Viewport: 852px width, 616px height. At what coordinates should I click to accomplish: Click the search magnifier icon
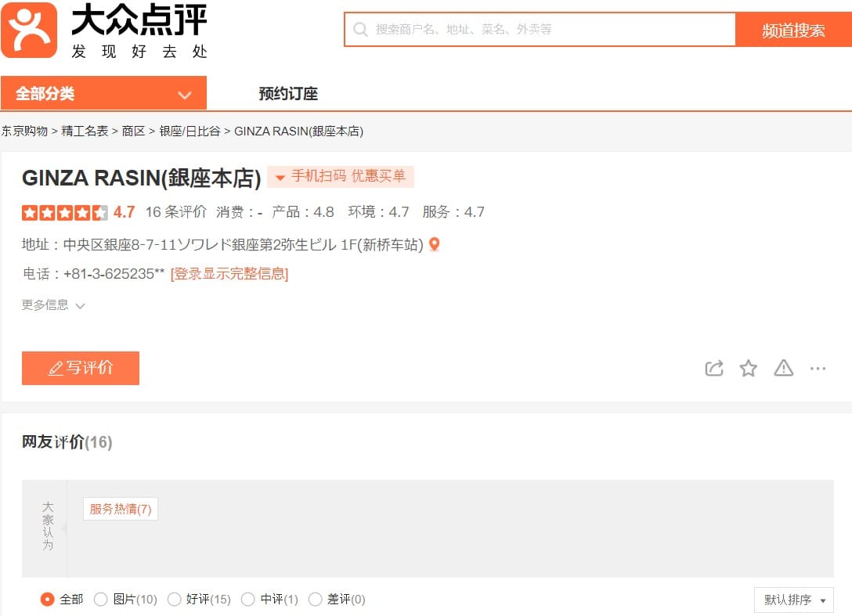[x=360, y=29]
